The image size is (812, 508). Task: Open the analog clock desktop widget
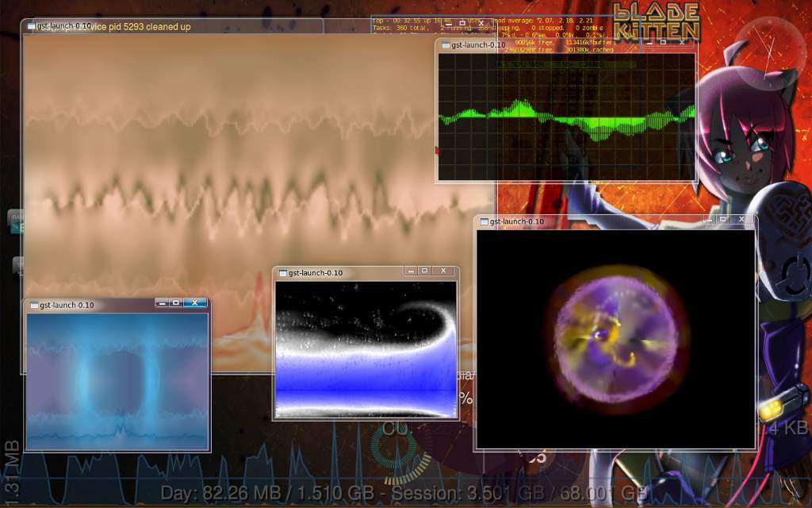point(771,53)
